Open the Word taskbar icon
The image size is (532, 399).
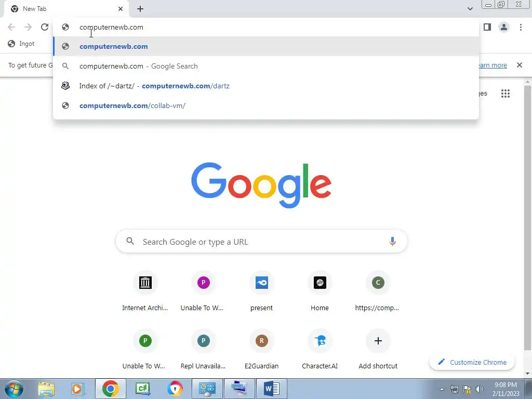tap(272, 389)
